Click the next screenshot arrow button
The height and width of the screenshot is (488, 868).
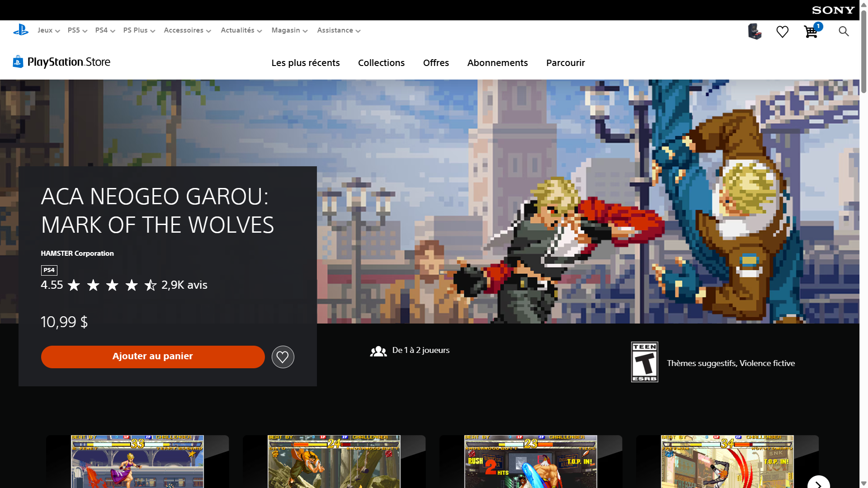(818, 484)
